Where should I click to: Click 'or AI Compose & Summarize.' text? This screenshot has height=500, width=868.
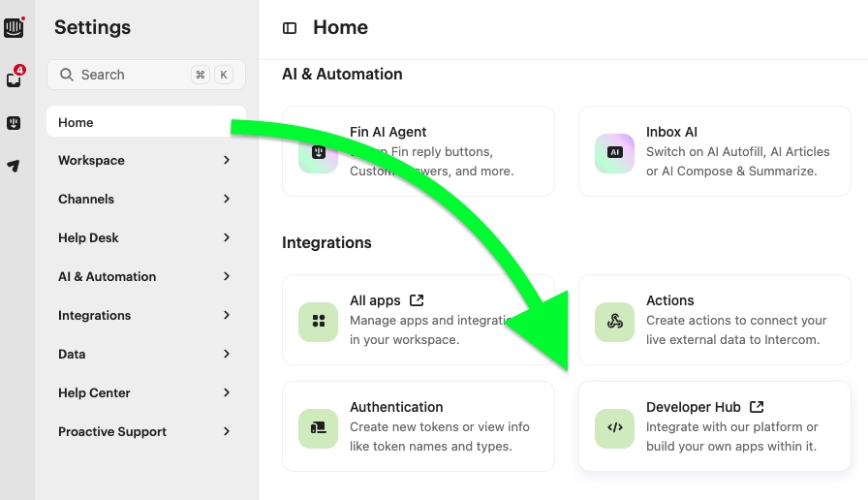731,172
